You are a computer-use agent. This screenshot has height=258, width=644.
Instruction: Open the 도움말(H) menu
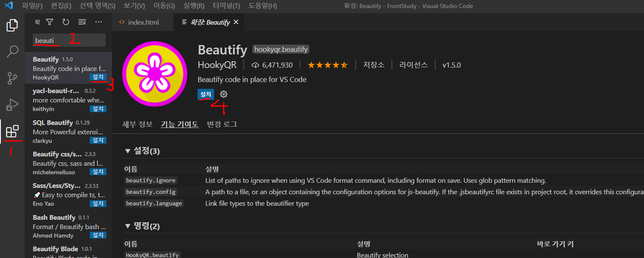262,6
